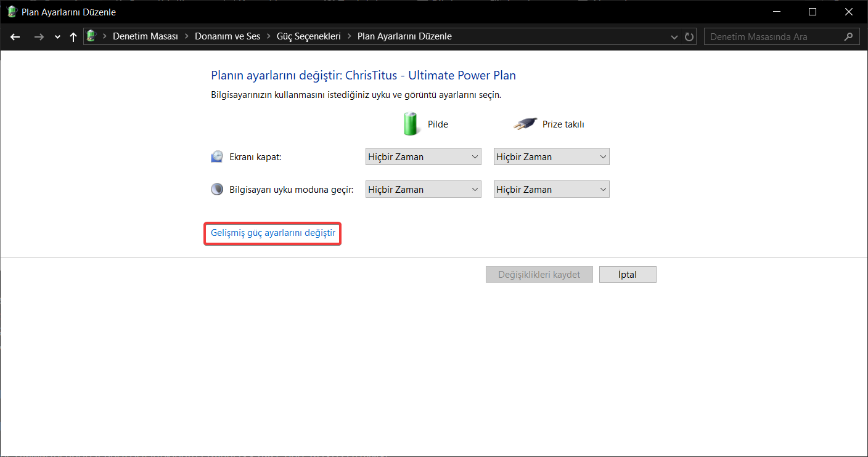Go to Güç Seçenekleri breadcrumb
The height and width of the screenshot is (457, 868).
tap(309, 36)
